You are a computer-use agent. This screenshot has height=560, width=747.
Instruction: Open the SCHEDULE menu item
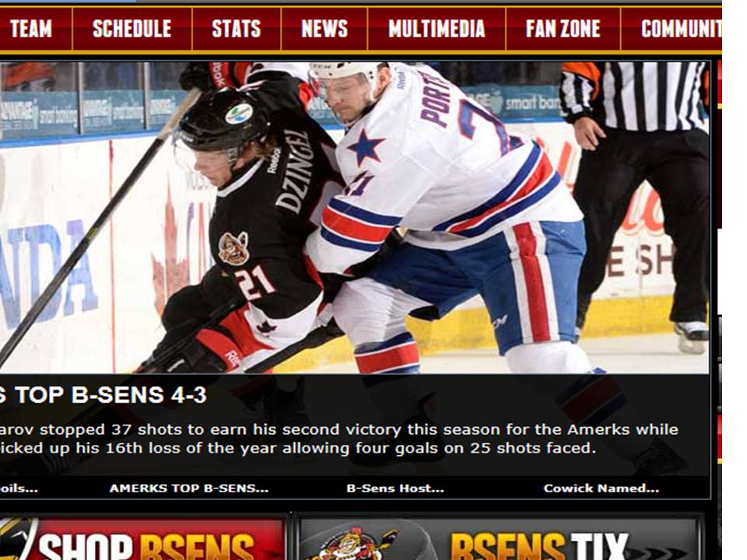point(132,29)
